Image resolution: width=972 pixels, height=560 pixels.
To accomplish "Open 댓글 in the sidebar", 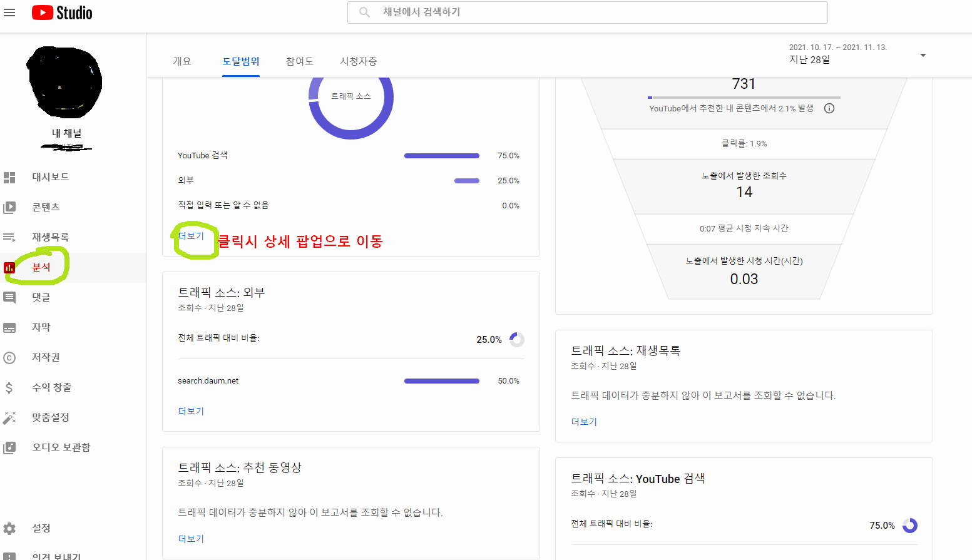I will [x=41, y=297].
